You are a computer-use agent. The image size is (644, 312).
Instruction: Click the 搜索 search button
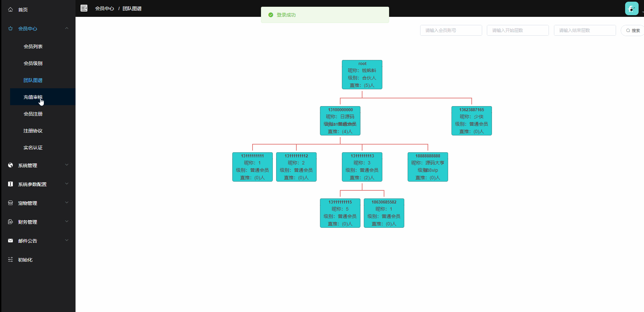(x=633, y=30)
